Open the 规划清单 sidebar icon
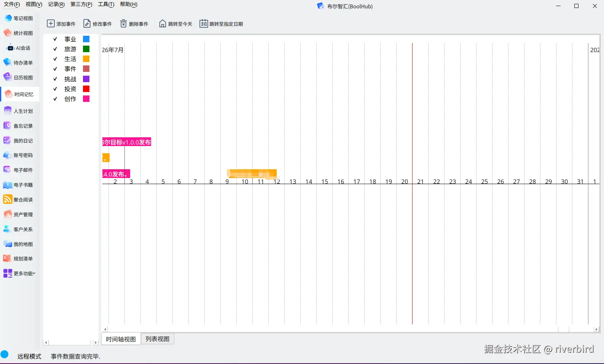Image resolution: width=604 pixels, height=364 pixels. pyautogui.click(x=8, y=259)
